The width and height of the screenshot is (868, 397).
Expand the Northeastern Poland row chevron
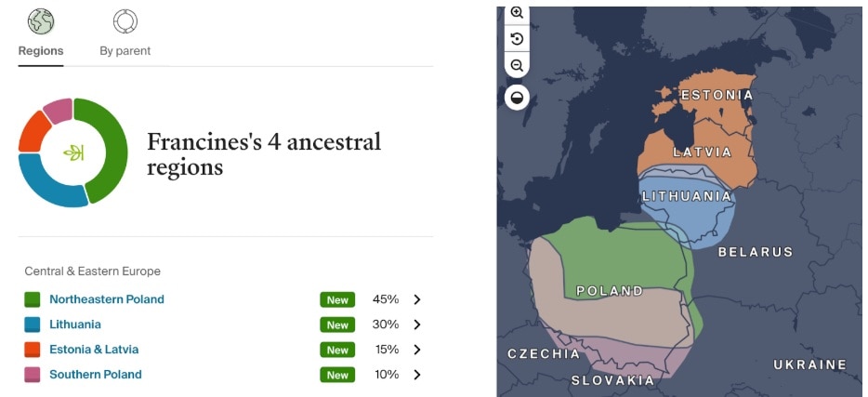click(417, 299)
